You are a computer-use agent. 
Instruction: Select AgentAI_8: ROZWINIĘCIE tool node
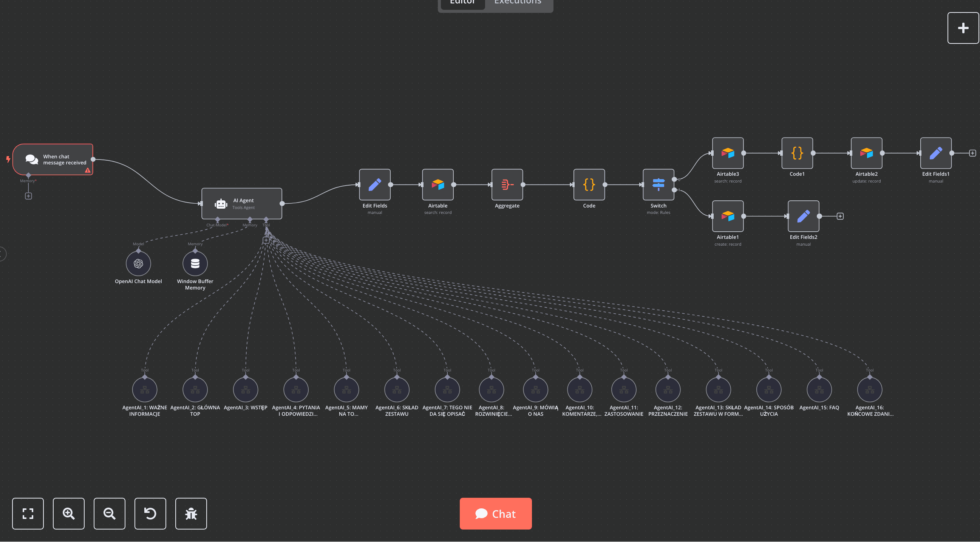pos(492,390)
